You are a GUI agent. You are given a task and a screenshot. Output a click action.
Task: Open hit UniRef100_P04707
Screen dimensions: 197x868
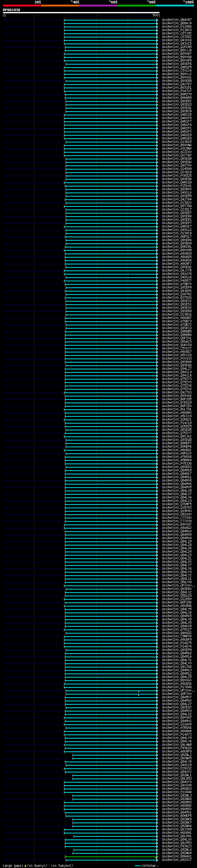tap(177, 91)
